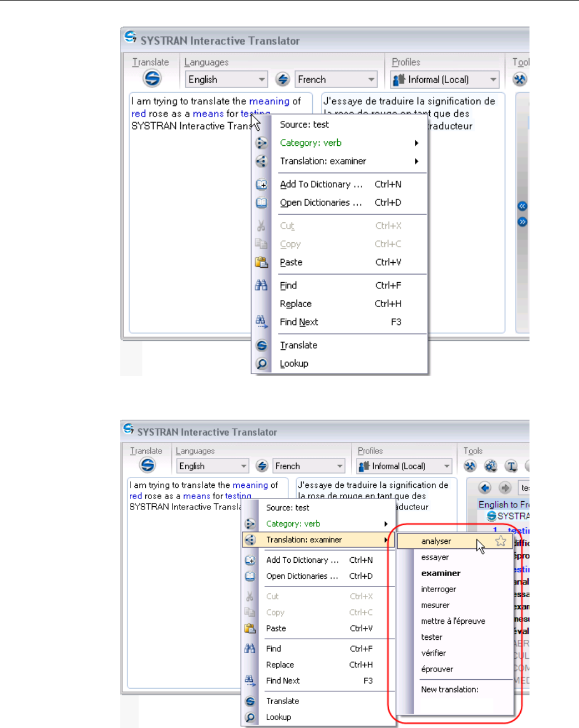The height and width of the screenshot is (728, 579).
Task: Open Informal (Local) profile dropdown, upper window
Action: 445,79
